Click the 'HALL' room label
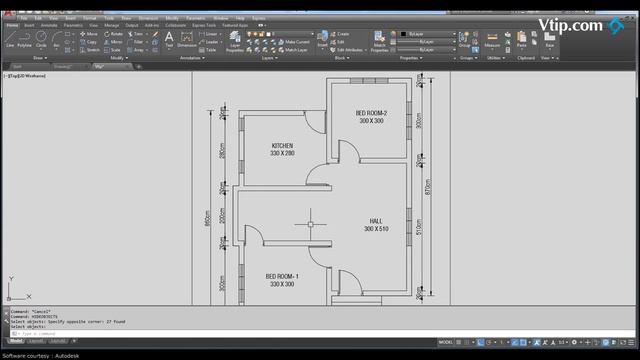 pyautogui.click(x=376, y=221)
